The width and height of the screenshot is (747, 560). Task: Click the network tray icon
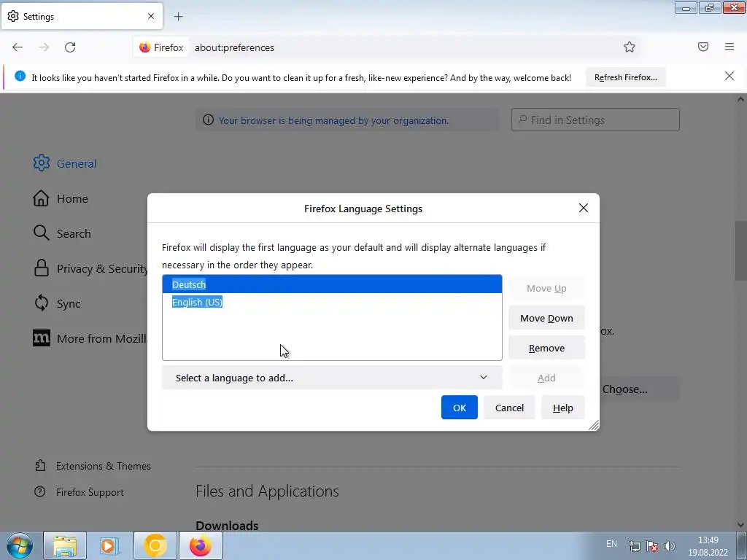click(x=634, y=545)
